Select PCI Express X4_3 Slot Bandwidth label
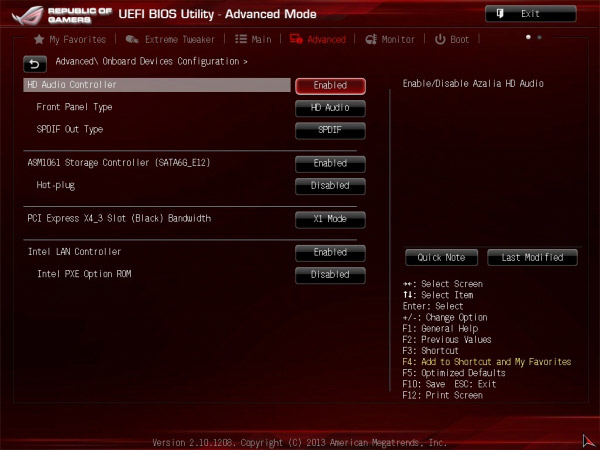 click(x=119, y=218)
